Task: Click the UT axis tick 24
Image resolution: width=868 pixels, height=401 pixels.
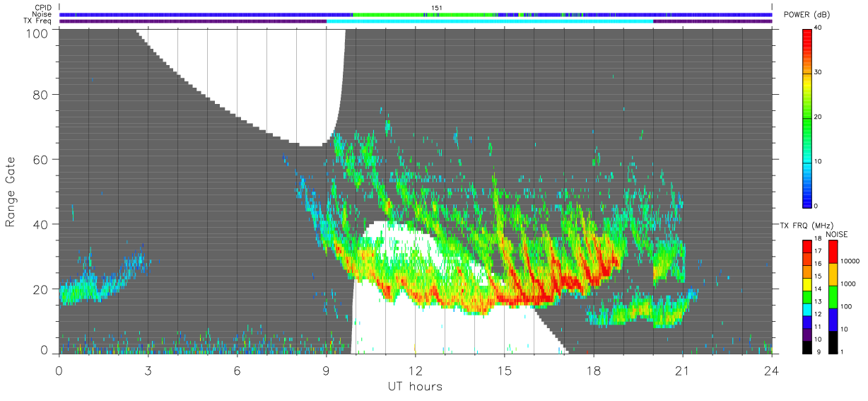Action: tap(771, 370)
